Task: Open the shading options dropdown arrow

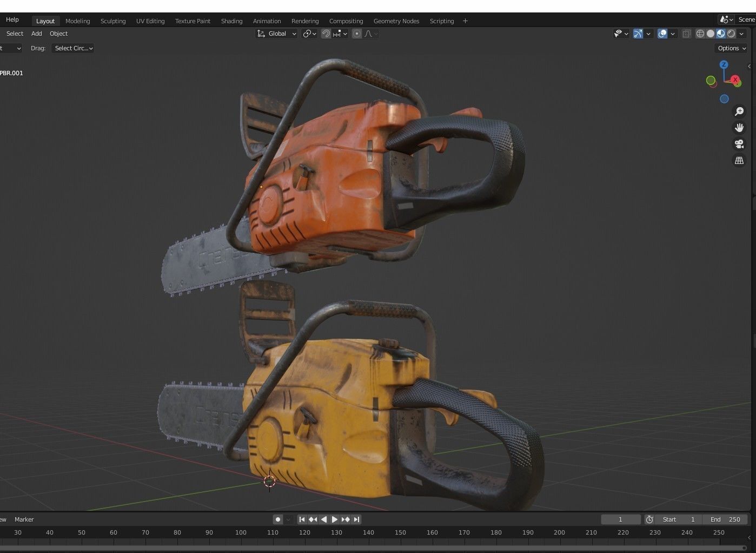Action: pos(742,34)
